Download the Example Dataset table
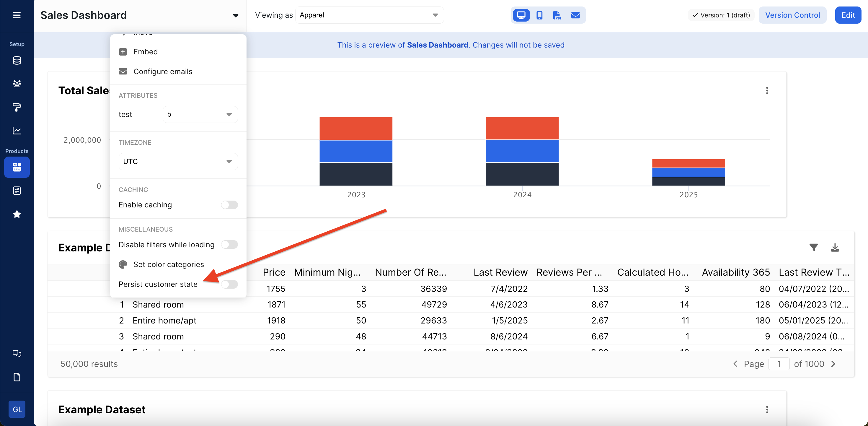868x426 pixels. (835, 248)
